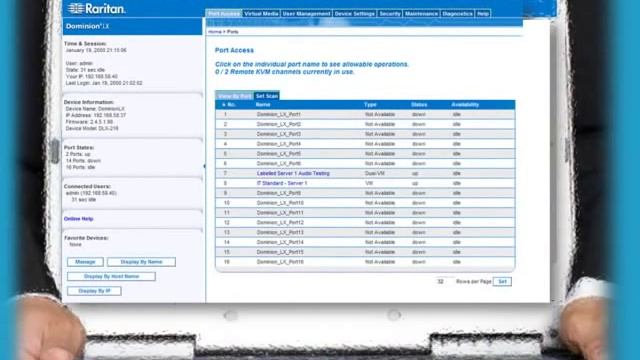Select Dominion_LX_Port3 name cell
This screenshot has width=640, height=360.
tap(279, 134)
